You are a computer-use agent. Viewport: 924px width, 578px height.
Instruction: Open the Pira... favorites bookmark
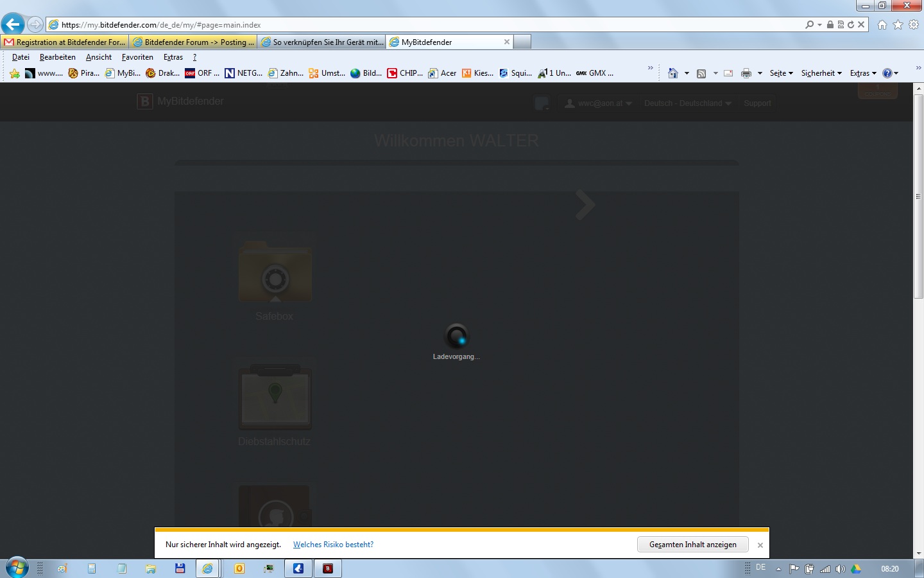coord(84,73)
